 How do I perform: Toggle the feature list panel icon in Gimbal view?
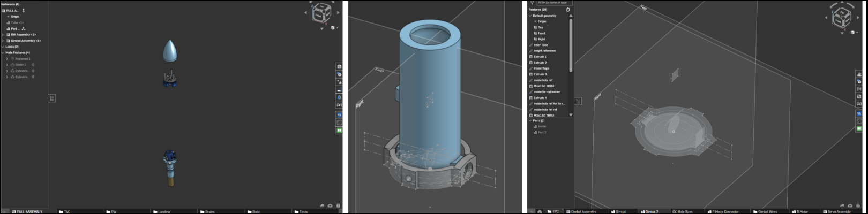point(578,101)
